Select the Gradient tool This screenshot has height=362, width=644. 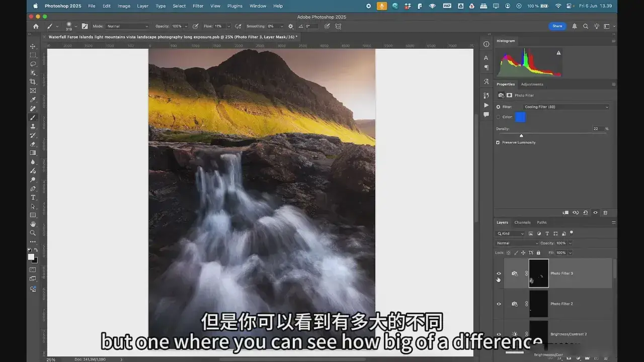click(33, 153)
